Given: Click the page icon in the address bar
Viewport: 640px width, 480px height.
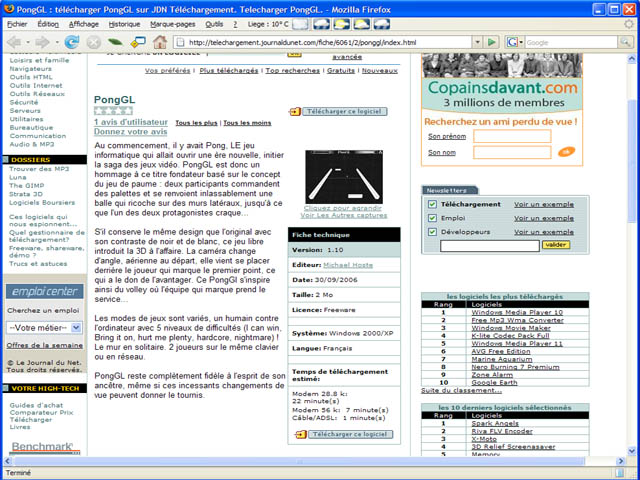Looking at the screenshot, I should [x=180, y=42].
